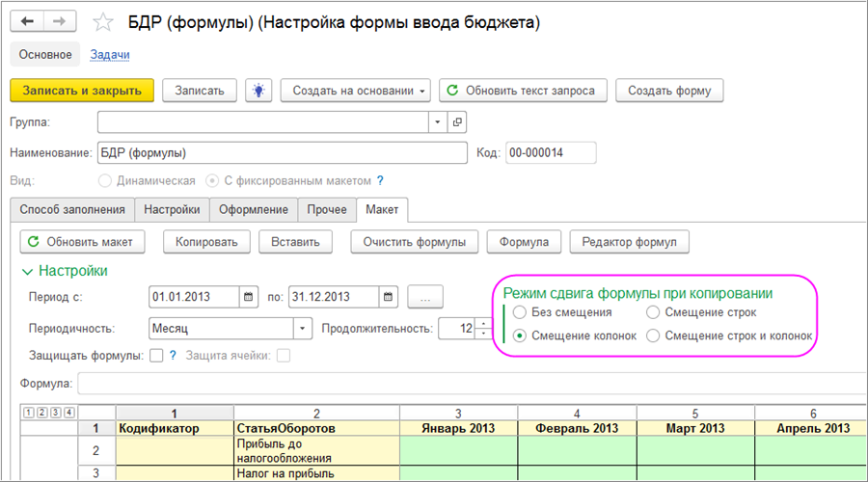
Task: Select the Смещение строк radio option
Action: pos(653,312)
